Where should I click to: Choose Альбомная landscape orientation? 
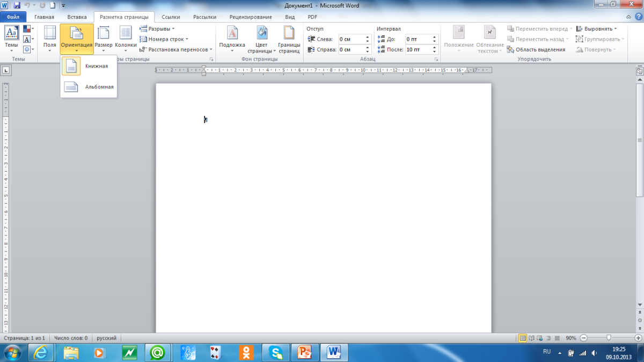89,86
